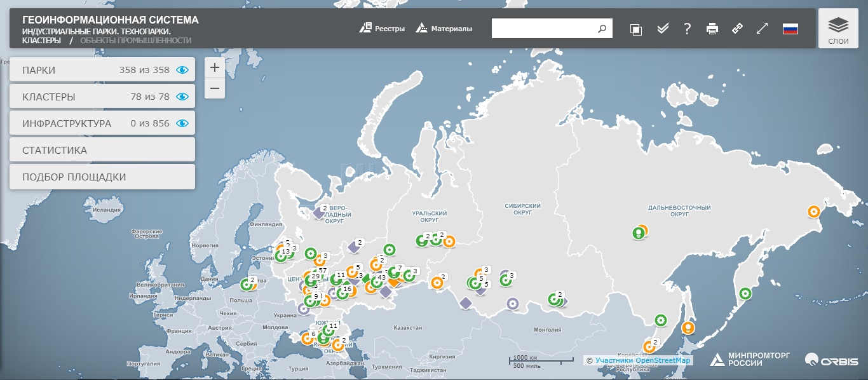Click the overlapping squares icon
The width and height of the screenshot is (868, 380).
click(636, 29)
